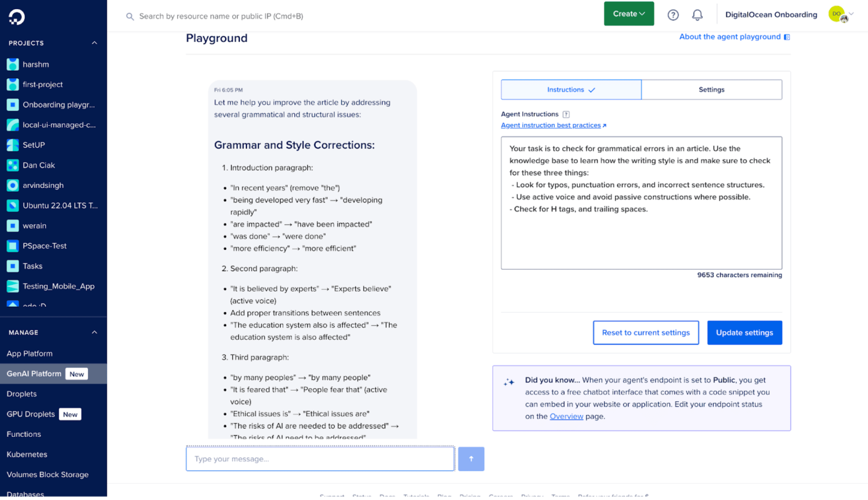Open the help question mark icon
The width and height of the screenshot is (868, 500).
point(673,15)
